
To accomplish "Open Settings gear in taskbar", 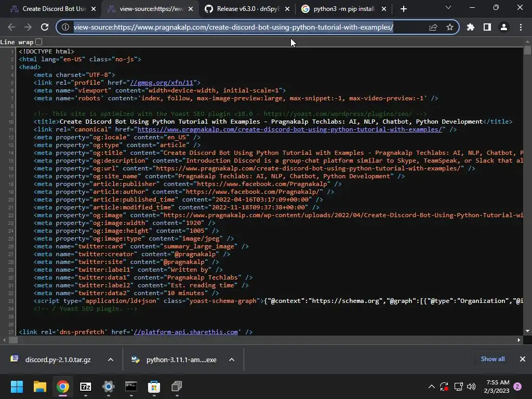I will point(108,387).
